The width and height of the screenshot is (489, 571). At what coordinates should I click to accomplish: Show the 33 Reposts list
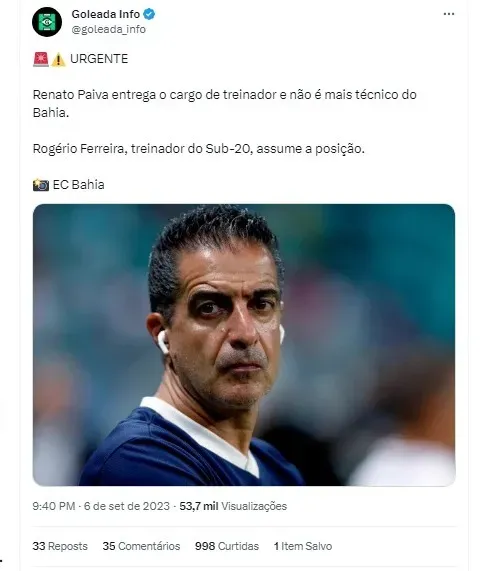click(x=60, y=546)
